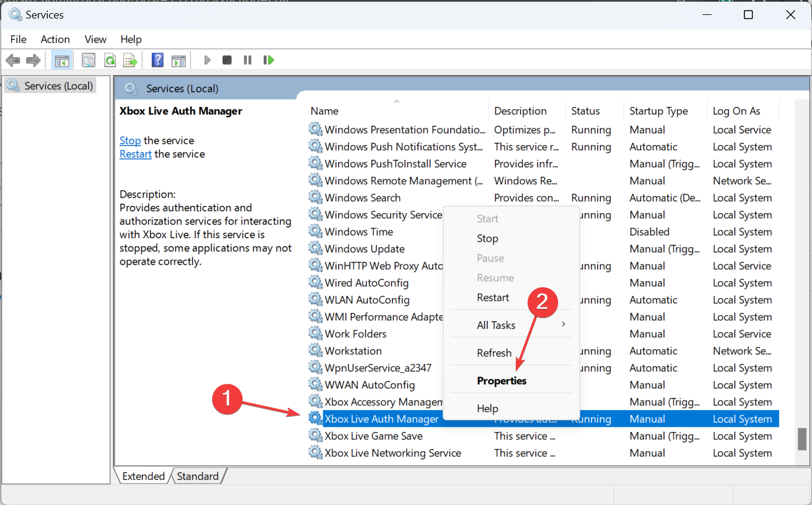
Task: Click gear icon of Windows Update service
Action: point(315,249)
